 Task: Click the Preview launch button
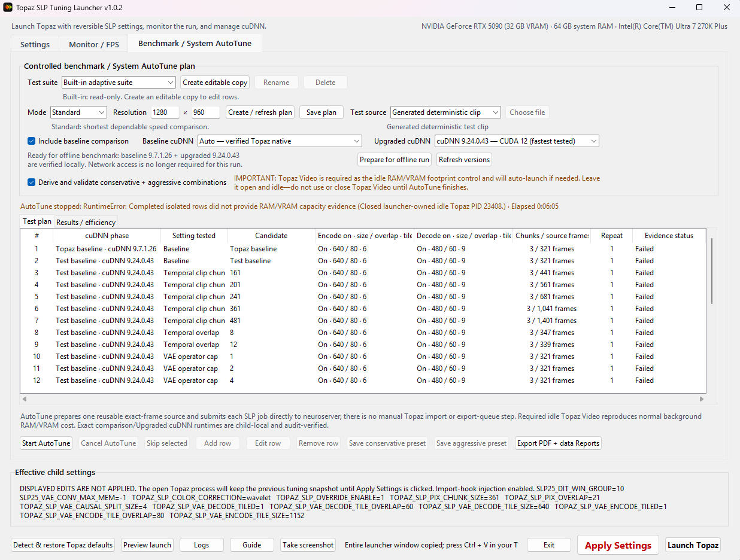coord(147,545)
